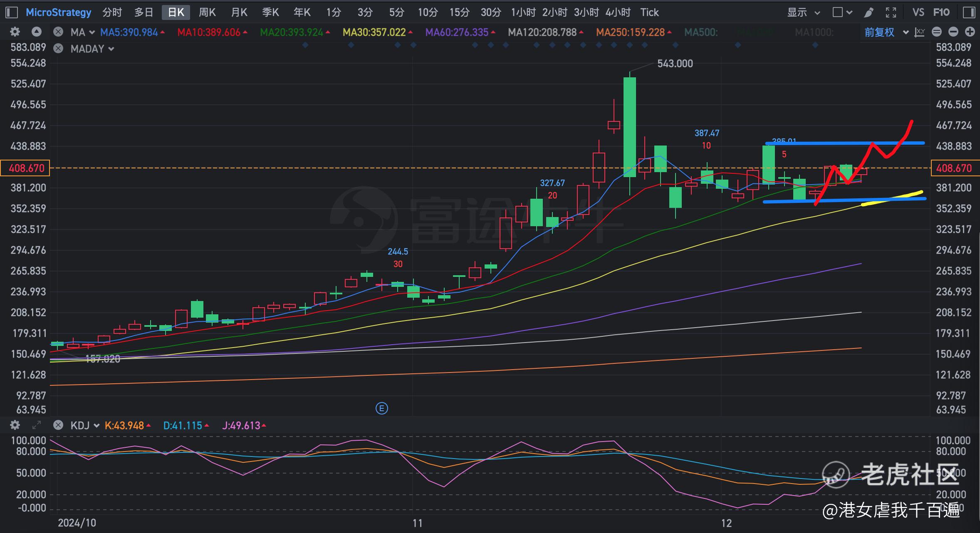The height and width of the screenshot is (533, 980).
Task: Open VS comparison mode
Action: 918,12
